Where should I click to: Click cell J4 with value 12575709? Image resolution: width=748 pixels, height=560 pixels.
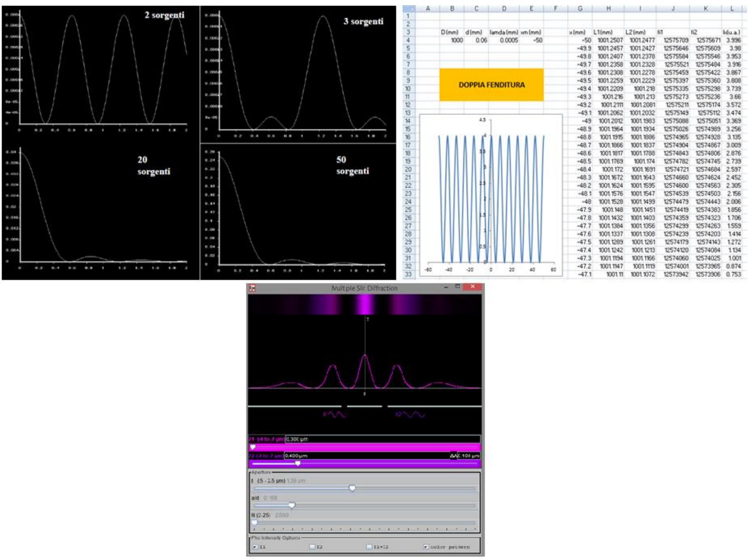coord(673,40)
